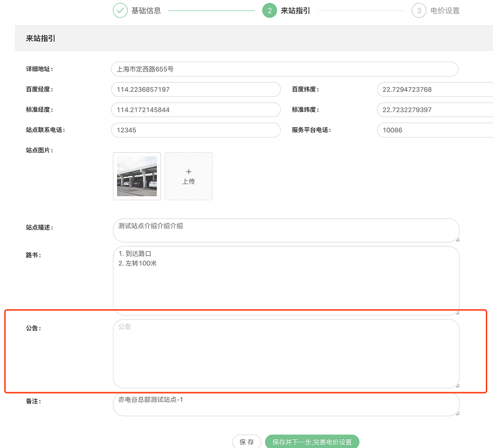The width and height of the screenshot is (493, 448).
Task: Focus the 详细地址 input field
Action: tap(284, 69)
